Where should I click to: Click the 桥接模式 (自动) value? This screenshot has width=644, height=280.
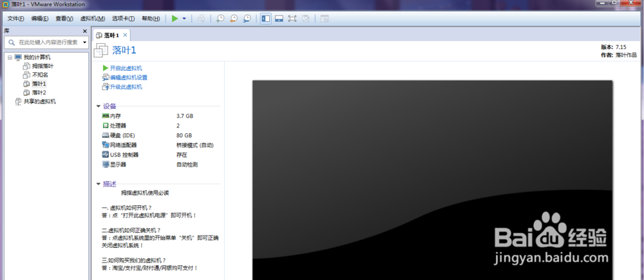pyautogui.click(x=194, y=145)
